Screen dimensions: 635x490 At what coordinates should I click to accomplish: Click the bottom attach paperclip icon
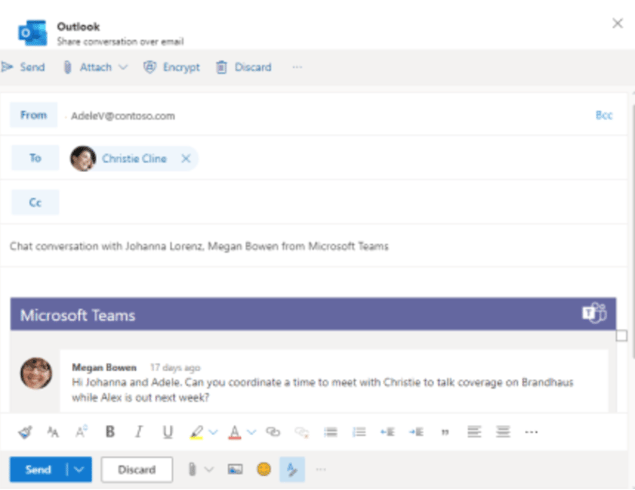coord(192,469)
